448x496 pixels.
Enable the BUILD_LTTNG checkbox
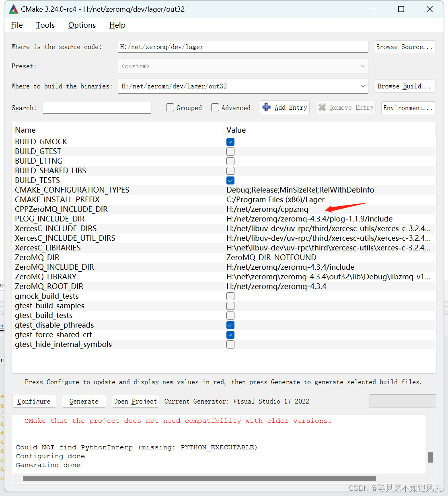pyautogui.click(x=230, y=161)
